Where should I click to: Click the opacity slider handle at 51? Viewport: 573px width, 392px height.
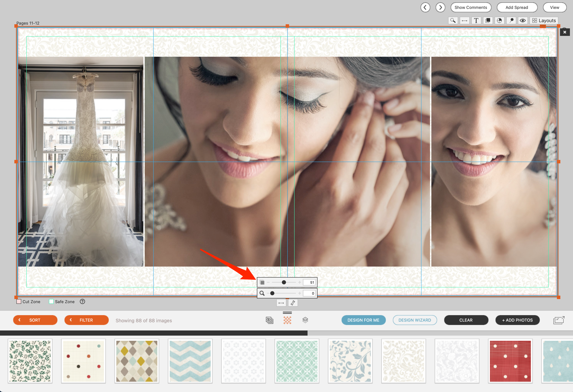tap(284, 282)
